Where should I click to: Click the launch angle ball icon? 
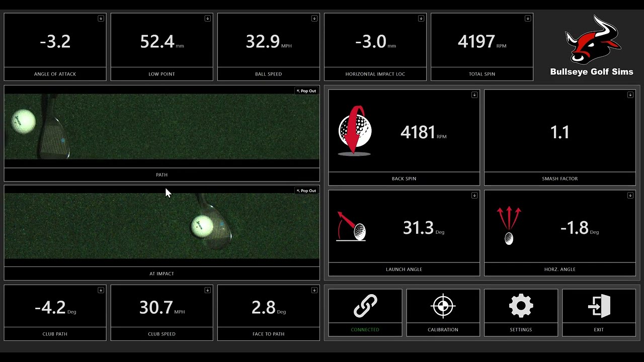(x=352, y=226)
